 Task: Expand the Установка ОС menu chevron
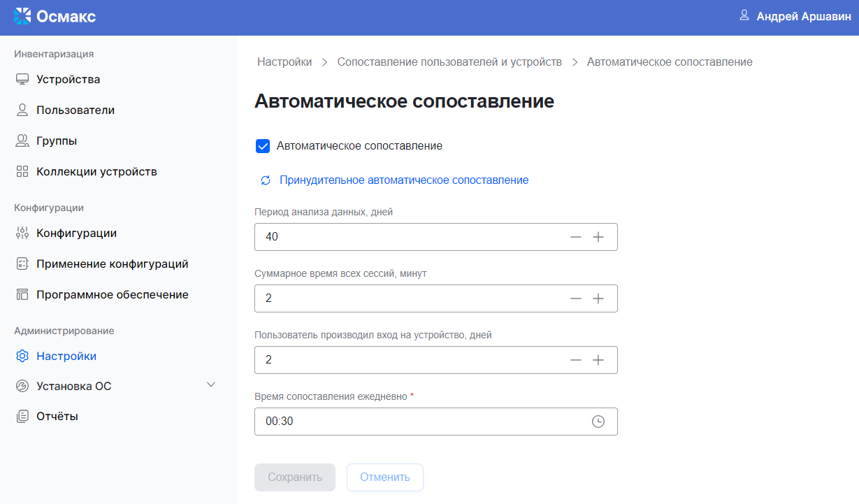211,385
